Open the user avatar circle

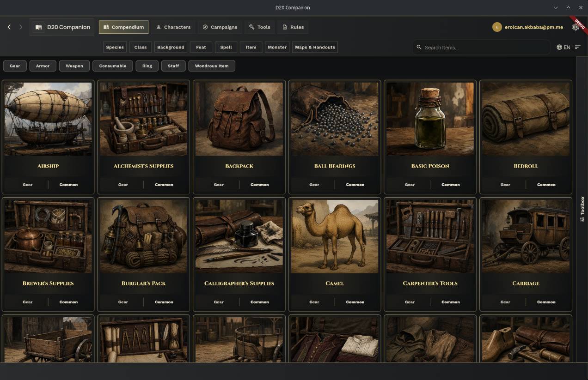click(497, 27)
